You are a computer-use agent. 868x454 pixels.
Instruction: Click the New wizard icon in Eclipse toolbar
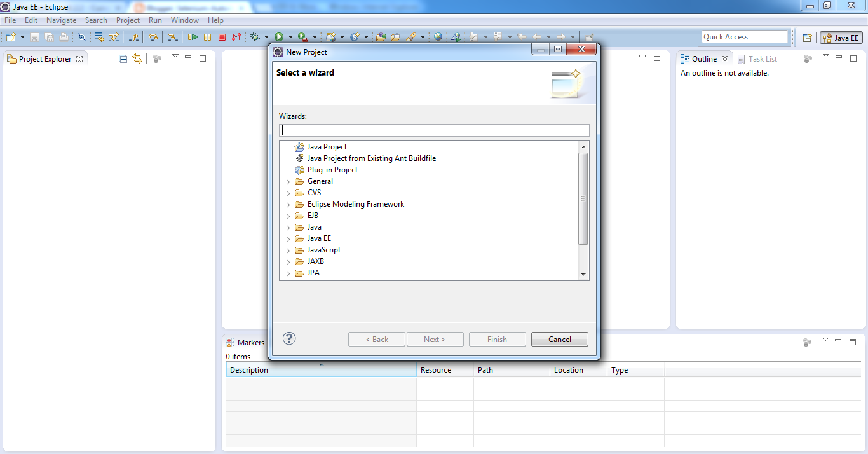pos(11,37)
